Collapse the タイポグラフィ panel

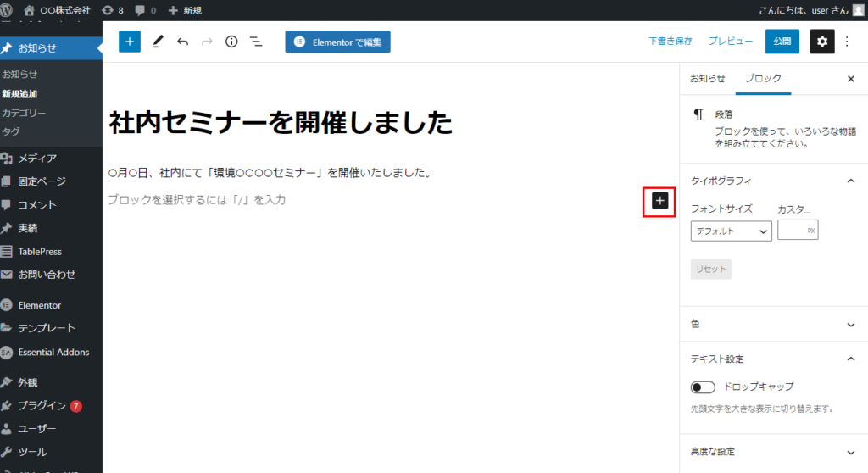pyautogui.click(x=851, y=181)
